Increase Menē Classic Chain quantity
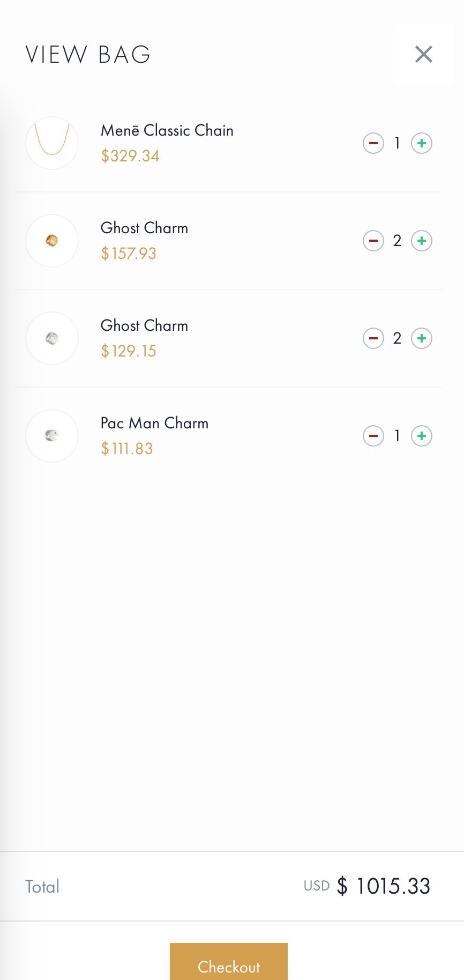The width and height of the screenshot is (464, 980). (x=422, y=143)
